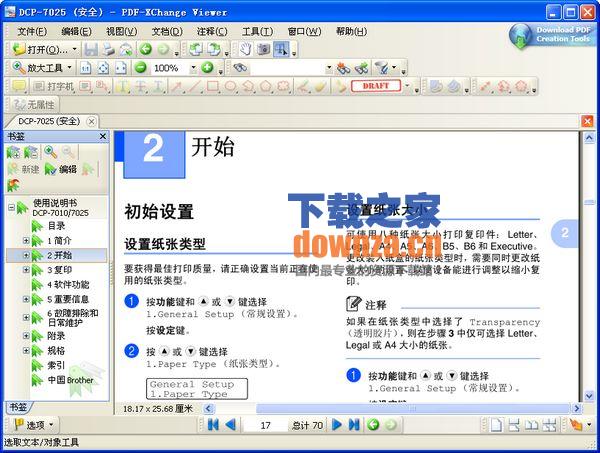Open the 编辑(E) menu
Screen dimensions: 600x453
pos(77,31)
